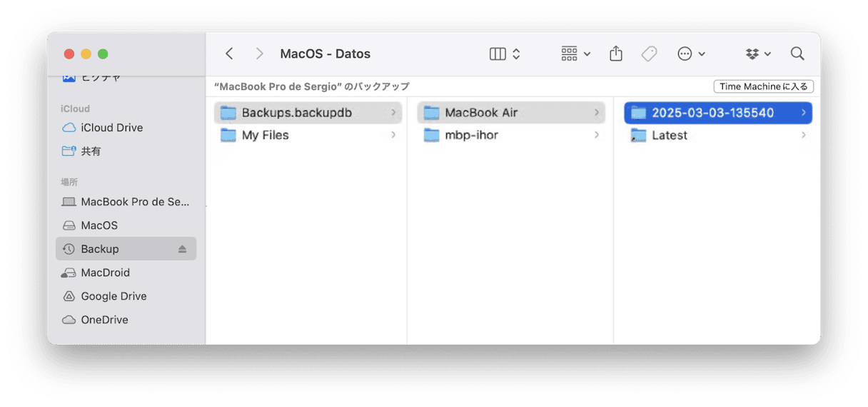Open the Latest alias folder
This screenshot has height=407, width=868.
pos(669,136)
